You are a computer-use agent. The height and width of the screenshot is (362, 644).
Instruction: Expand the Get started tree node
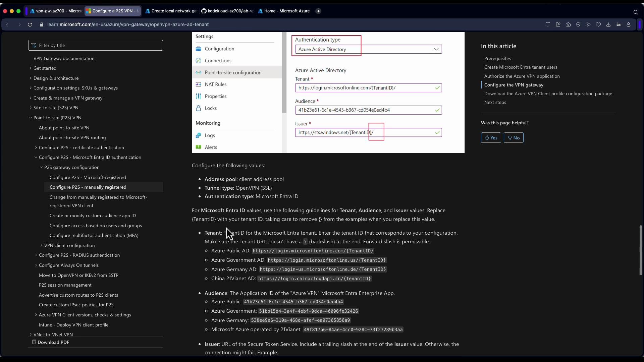(x=31, y=68)
